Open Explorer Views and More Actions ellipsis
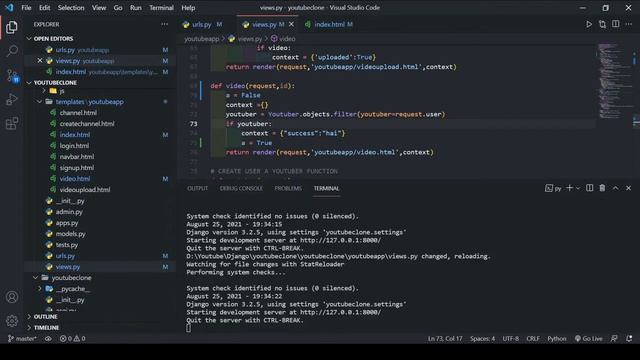The image size is (640, 360). (x=164, y=24)
